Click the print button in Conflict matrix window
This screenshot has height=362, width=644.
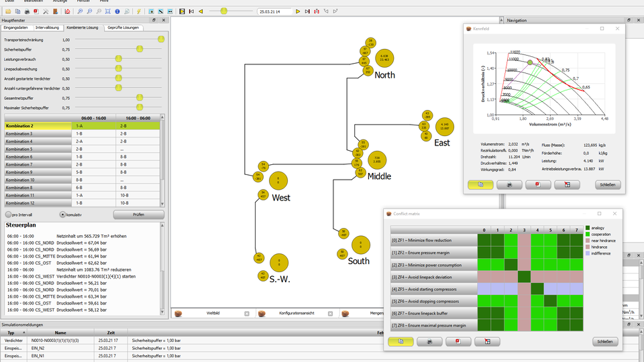(x=429, y=341)
